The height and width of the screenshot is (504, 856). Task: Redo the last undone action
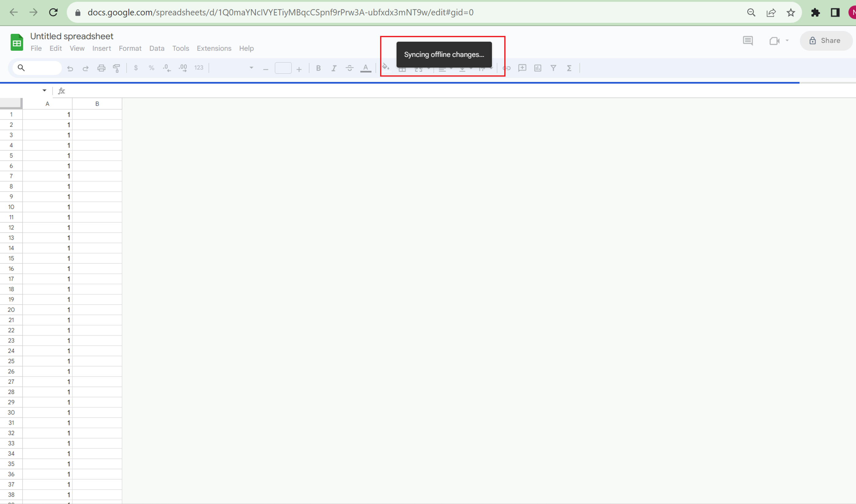tap(86, 68)
